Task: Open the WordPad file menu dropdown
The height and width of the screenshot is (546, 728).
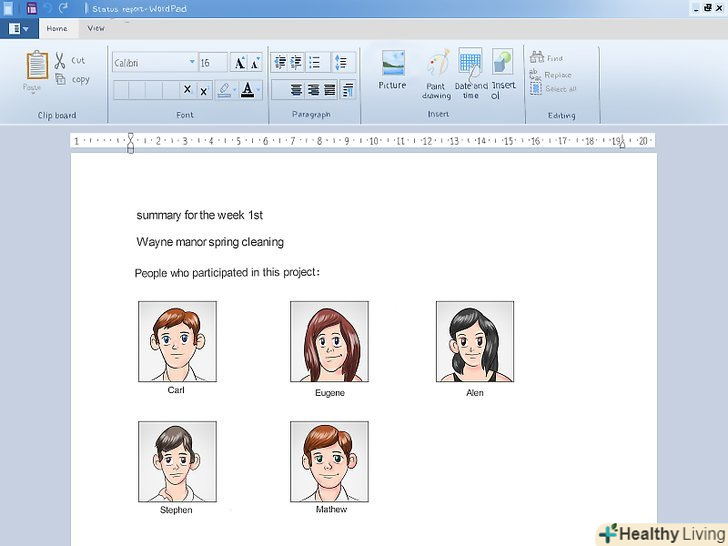Action: click(18, 29)
